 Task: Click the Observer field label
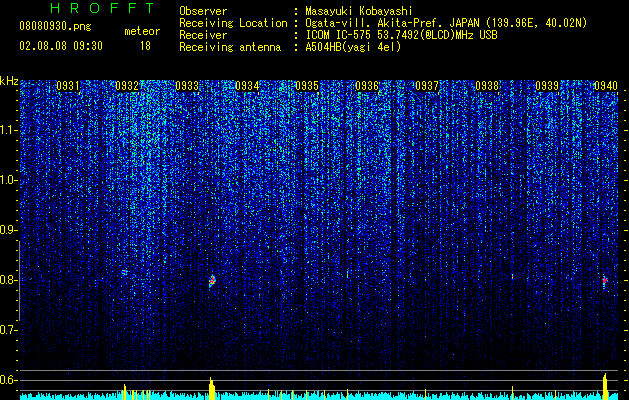click(x=203, y=11)
